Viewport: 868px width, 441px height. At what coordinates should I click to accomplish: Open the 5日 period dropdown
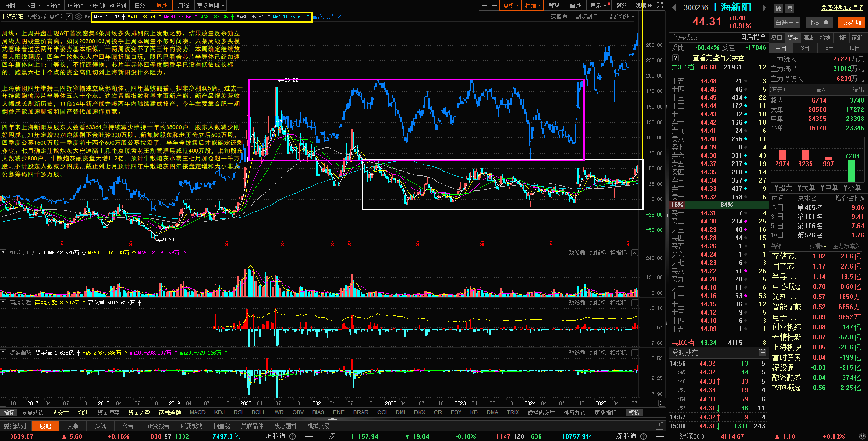[x=33, y=6]
